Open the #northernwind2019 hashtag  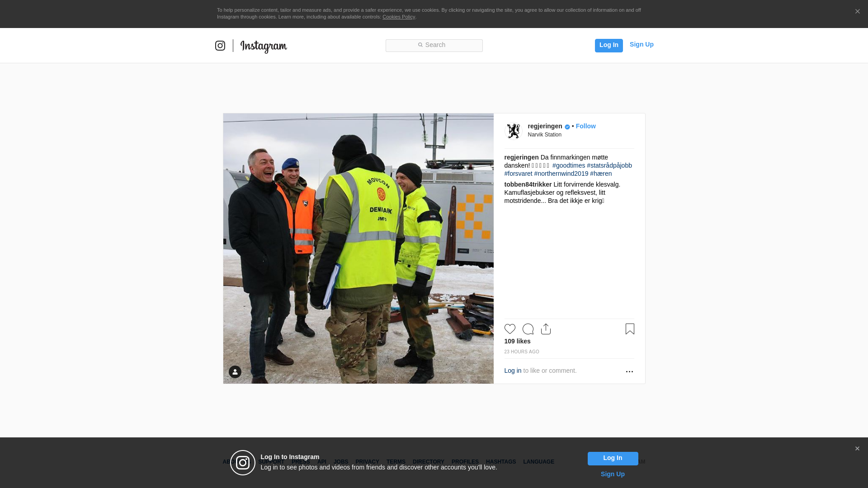coord(561,174)
